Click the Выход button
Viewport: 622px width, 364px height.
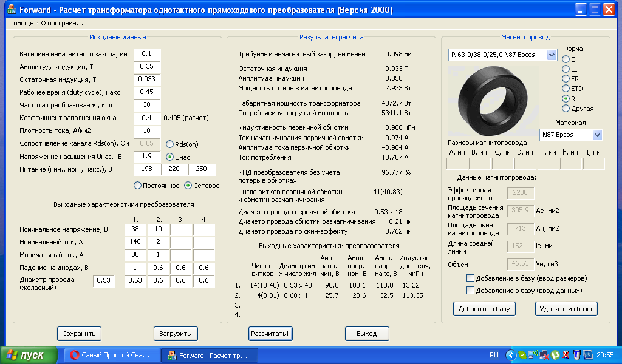coord(366,334)
